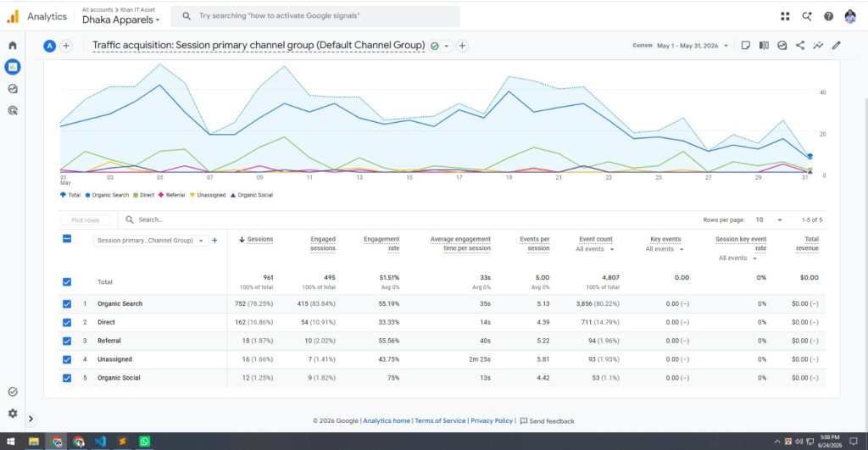Open the report status dropdown arrow
This screenshot has width=868, height=450.
point(446,46)
